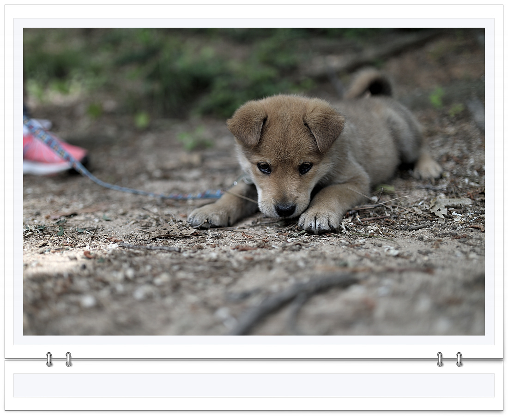The width and height of the screenshot is (508, 420).
Task: Click the empty caption bar below the photo
Action: pos(254,385)
